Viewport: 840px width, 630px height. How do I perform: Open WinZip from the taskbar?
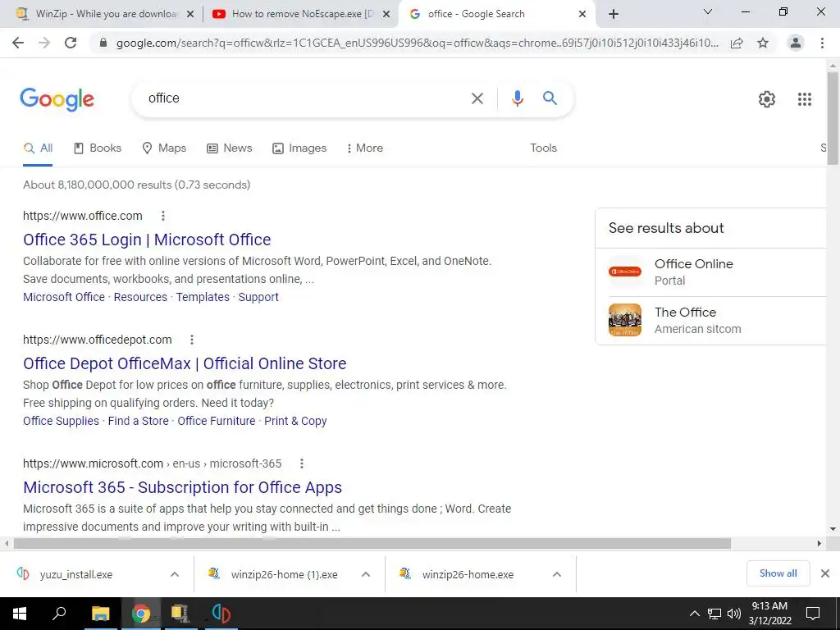point(180,614)
